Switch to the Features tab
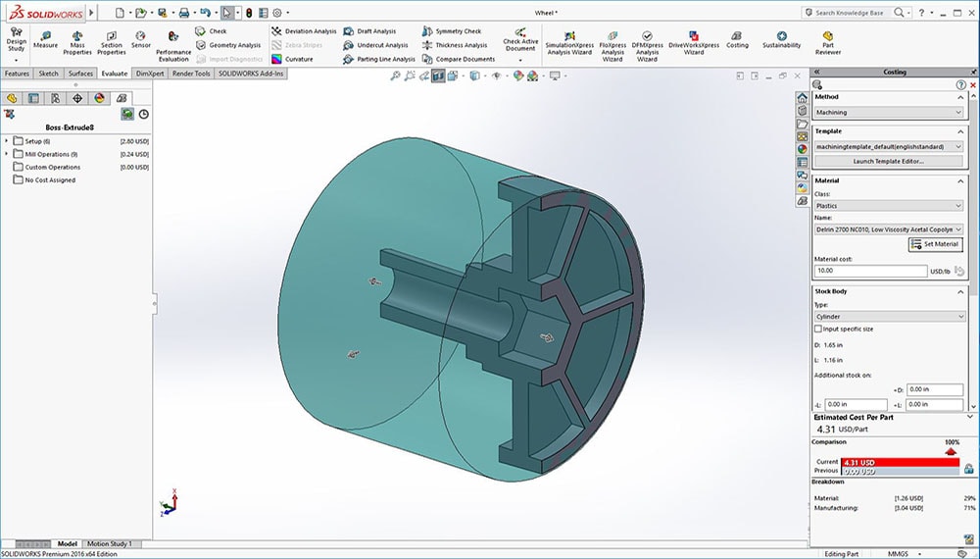The image size is (980, 559). coord(17,74)
